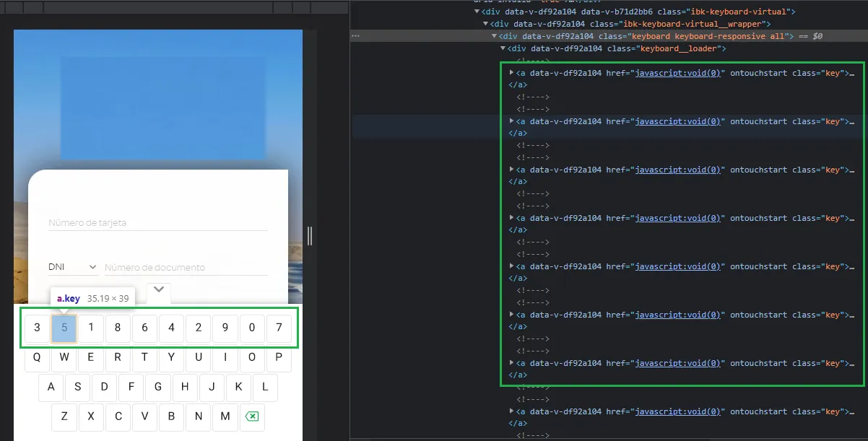Tap the U letter key
The image size is (868, 441).
(x=199, y=358)
